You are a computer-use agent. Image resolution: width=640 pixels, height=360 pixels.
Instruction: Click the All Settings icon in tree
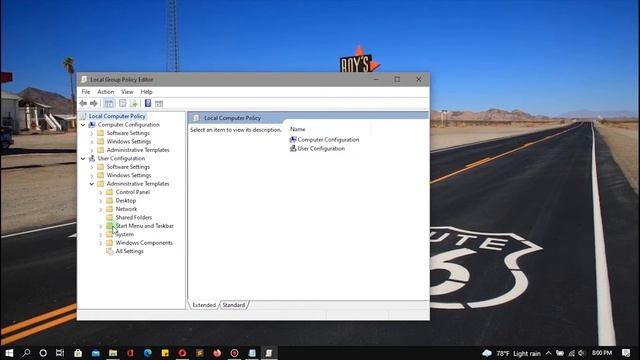coord(109,251)
